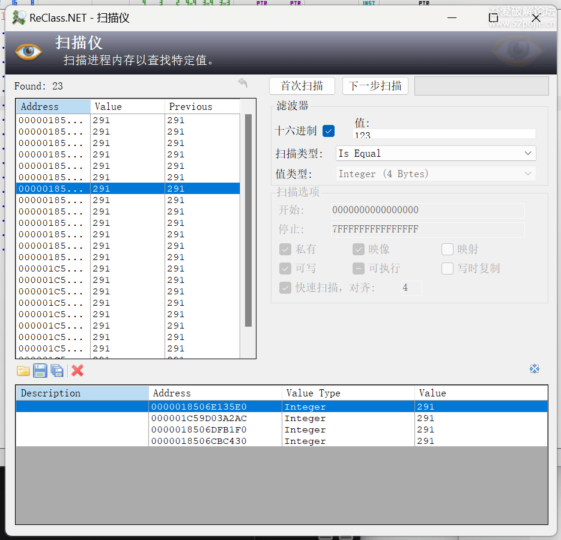Image resolution: width=561 pixels, height=540 pixels.
Task: Click the save-as multiple disks icon
Action: pos(57,371)
